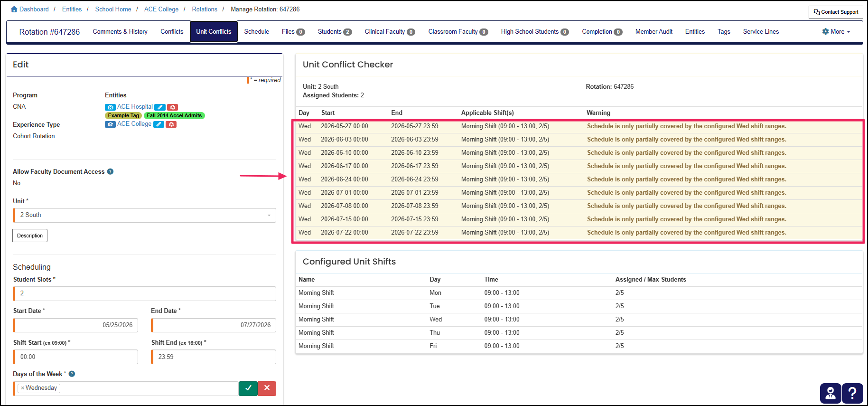
Task: Open the ACE Hospital entity link
Action: coord(135,107)
